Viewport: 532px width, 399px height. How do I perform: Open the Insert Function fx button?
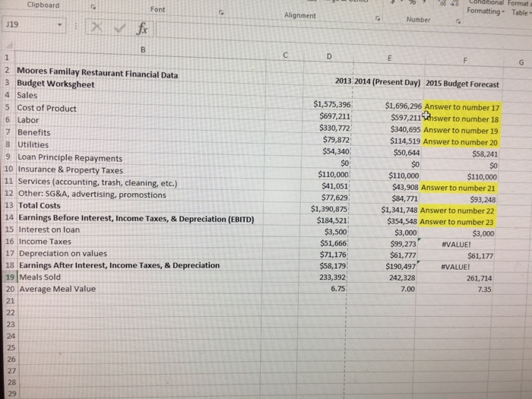[142, 29]
